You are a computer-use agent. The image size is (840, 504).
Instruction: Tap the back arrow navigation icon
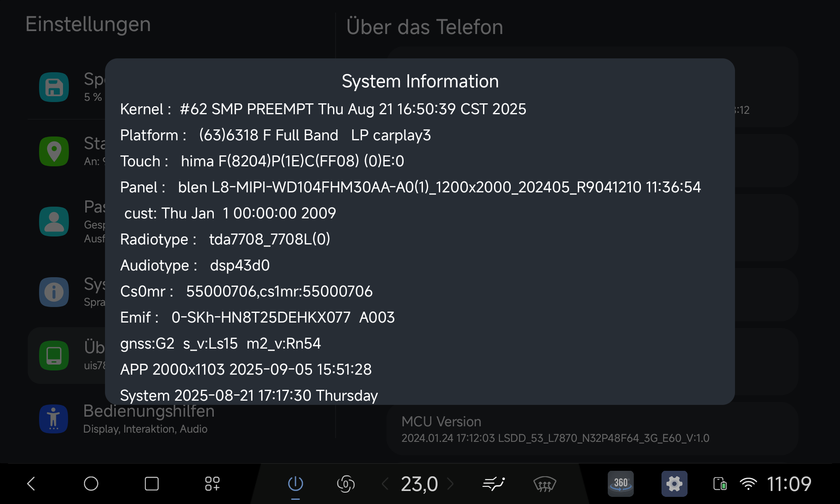coord(31,483)
